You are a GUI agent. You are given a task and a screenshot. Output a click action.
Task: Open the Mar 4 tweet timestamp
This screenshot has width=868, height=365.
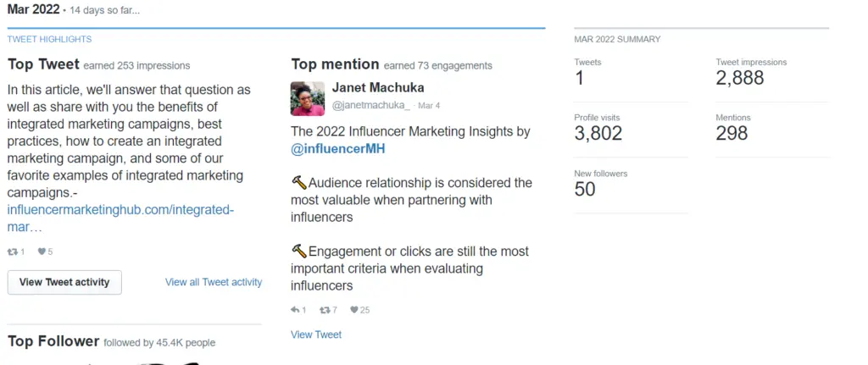pyautogui.click(x=429, y=106)
